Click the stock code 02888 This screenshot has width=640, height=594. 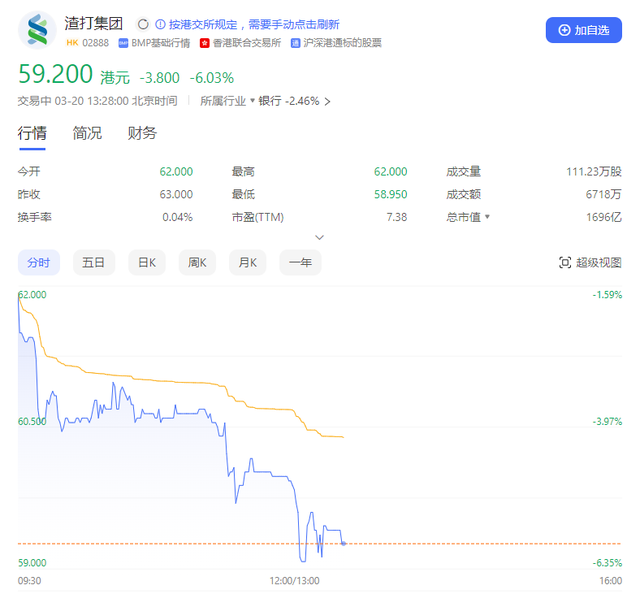pyautogui.click(x=96, y=43)
